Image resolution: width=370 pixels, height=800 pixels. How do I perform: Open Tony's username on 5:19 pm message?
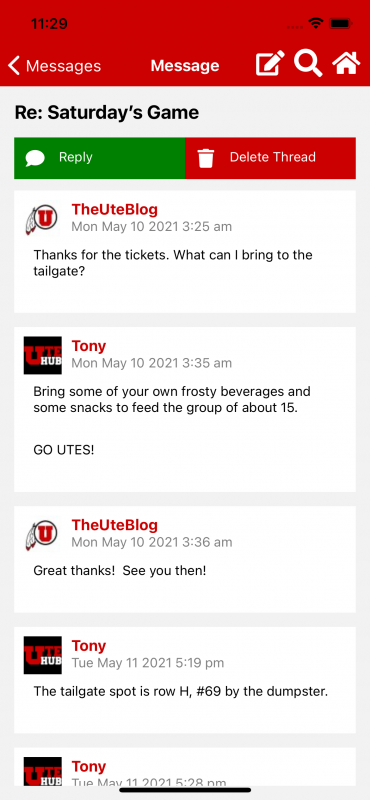coord(89,646)
